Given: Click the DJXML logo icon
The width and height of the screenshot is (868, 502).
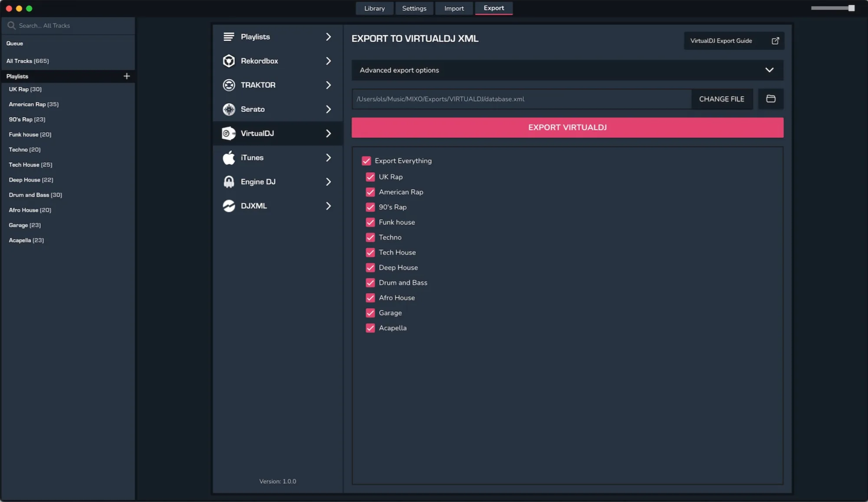Looking at the screenshot, I should click(229, 206).
